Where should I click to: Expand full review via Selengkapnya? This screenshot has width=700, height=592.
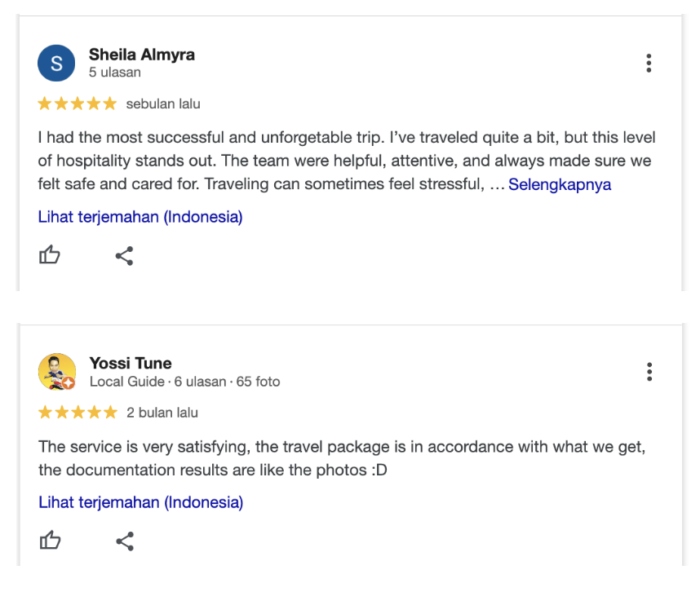pos(560,184)
